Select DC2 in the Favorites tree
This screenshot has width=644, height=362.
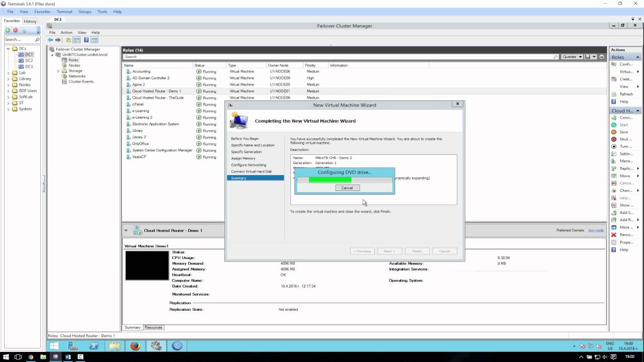[x=29, y=60]
